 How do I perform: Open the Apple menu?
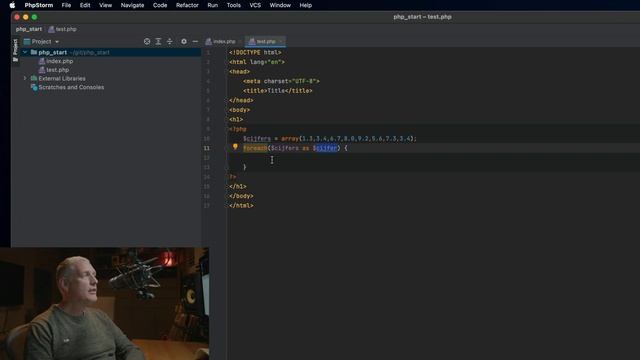coord(12,5)
